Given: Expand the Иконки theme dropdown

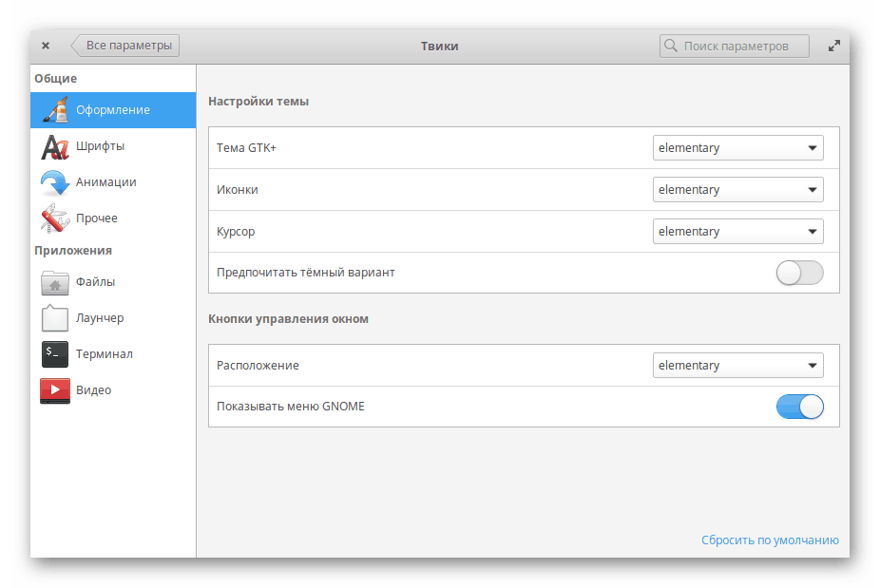Looking at the screenshot, I should 737,190.
